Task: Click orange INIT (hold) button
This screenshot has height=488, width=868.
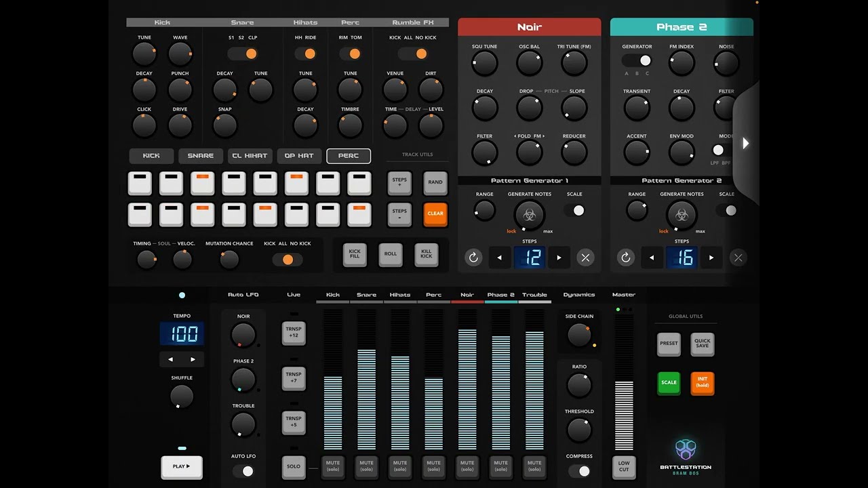Action: tap(703, 383)
